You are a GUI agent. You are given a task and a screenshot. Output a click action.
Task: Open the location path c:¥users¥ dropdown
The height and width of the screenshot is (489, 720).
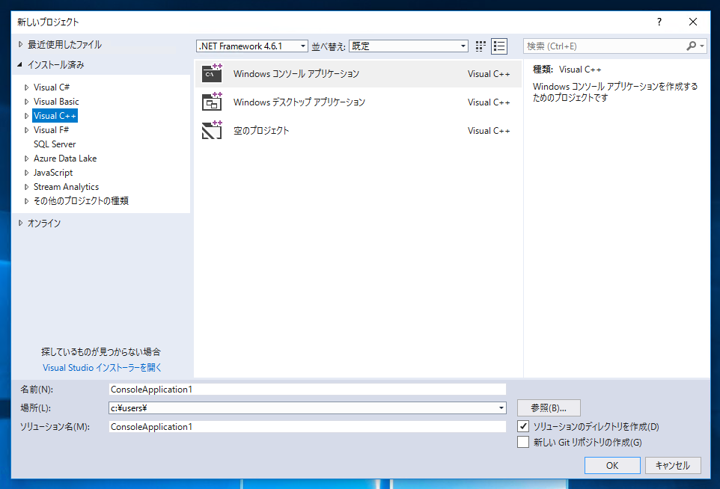pos(501,408)
